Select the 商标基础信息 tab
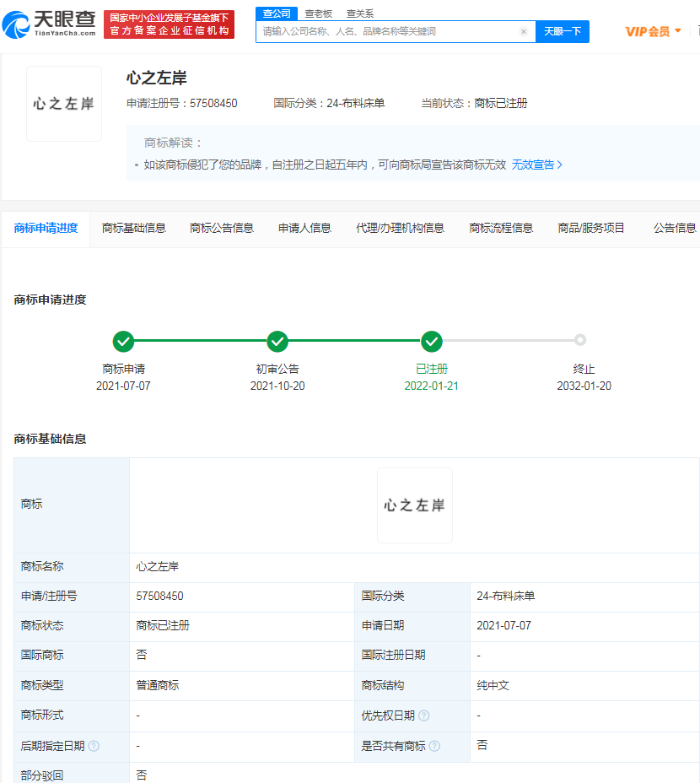 click(x=134, y=228)
